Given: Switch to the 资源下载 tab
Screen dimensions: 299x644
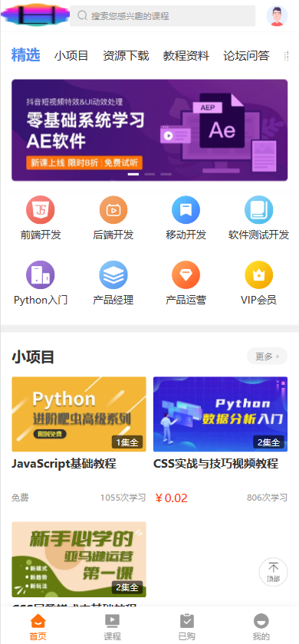Looking at the screenshot, I should (126, 55).
